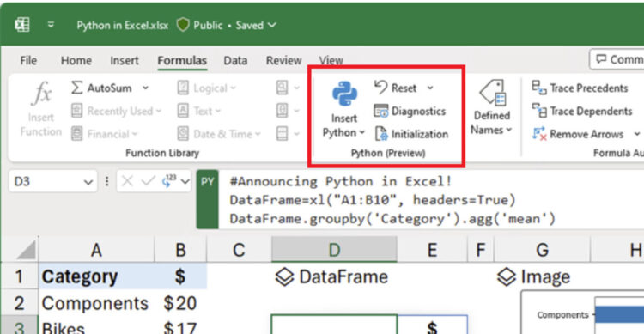Click the Insert Function fx icon
644x334 pixels.
(41, 93)
